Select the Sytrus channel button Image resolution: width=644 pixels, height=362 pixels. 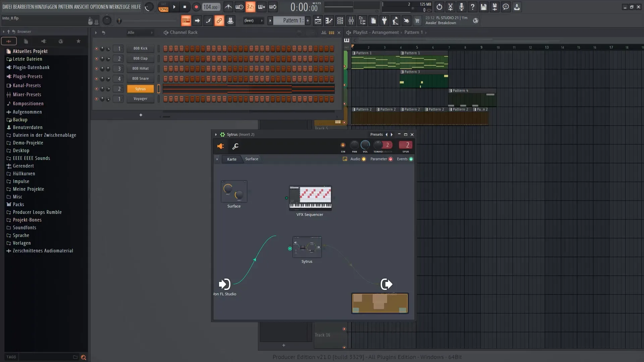[140, 89]
